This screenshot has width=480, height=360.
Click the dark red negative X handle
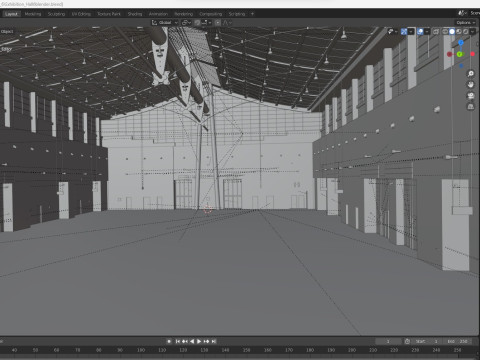click(x=449, y=54)
